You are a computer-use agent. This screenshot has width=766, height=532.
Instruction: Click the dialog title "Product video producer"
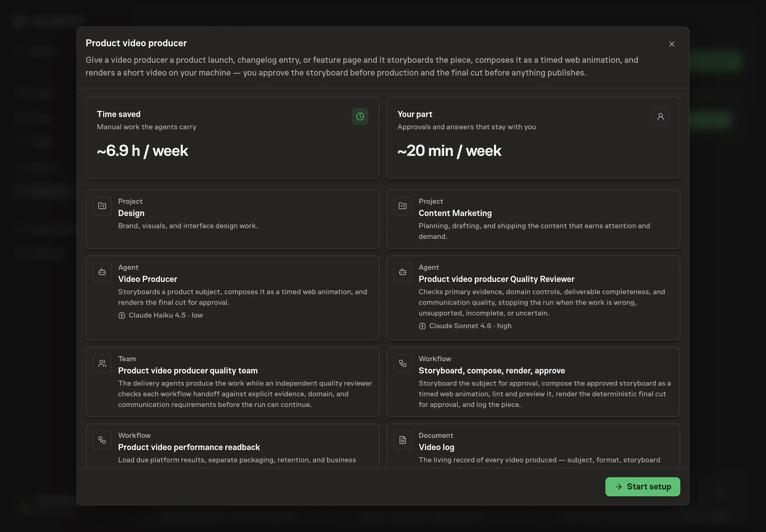point(136,43)
